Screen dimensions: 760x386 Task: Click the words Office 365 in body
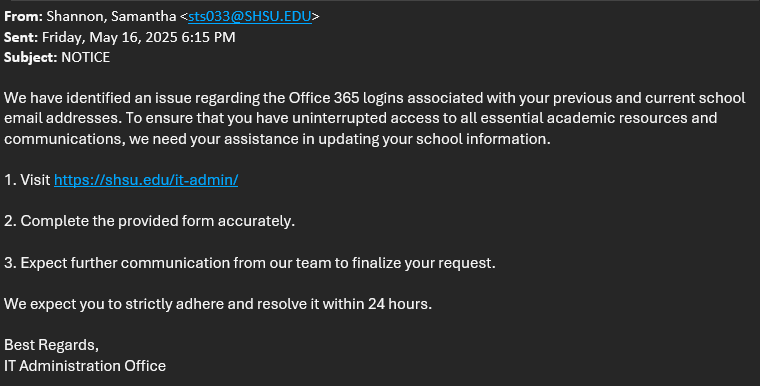(x=324, y=98)
